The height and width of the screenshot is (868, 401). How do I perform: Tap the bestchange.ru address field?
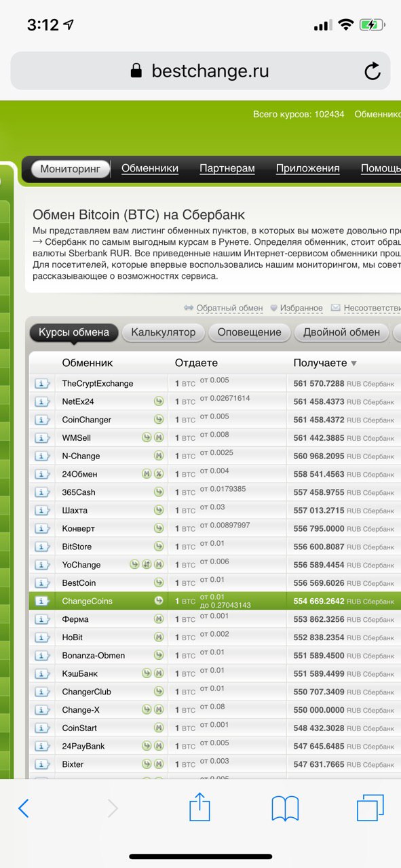(x=200, y=71)
